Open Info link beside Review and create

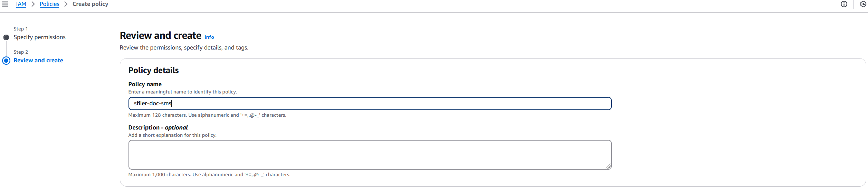click(x=209, y=37)
